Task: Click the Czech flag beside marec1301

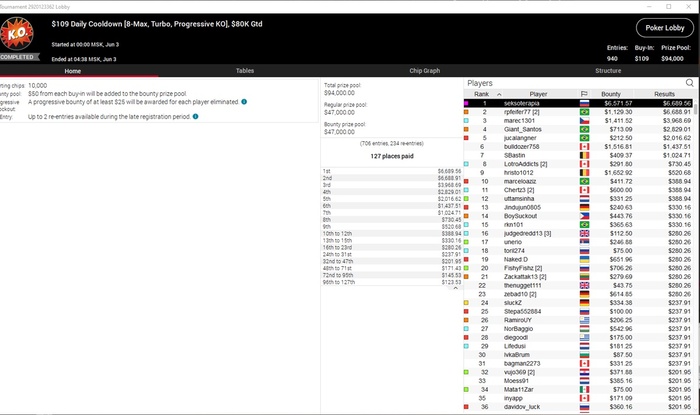Action: click(584, 120)
